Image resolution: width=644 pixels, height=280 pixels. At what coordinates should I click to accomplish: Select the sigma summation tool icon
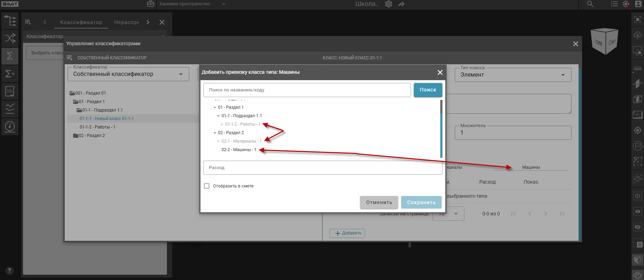[x=10, y=56]
